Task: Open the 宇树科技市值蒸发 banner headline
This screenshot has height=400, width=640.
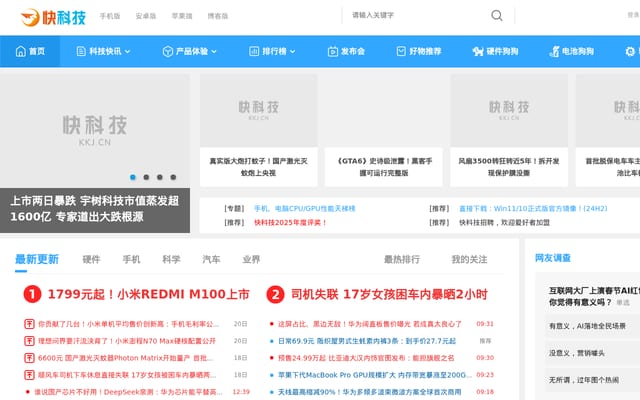Action: point(95,209)
